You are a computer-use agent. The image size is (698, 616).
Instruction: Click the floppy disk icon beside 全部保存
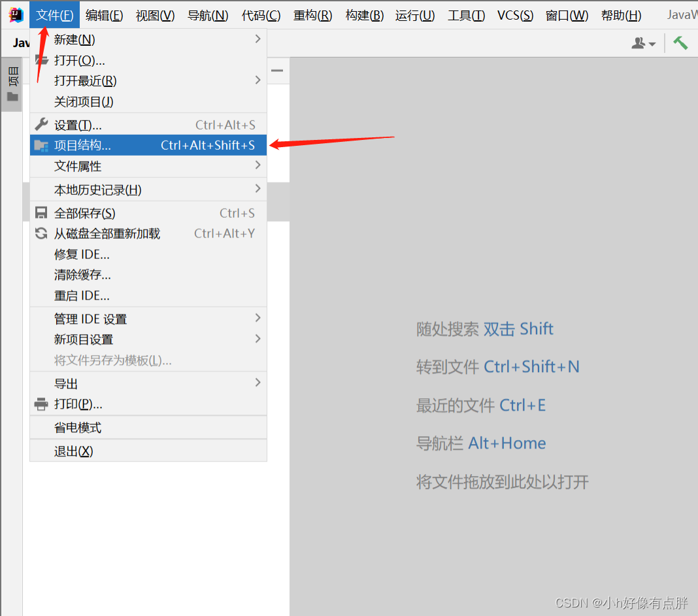tap(41, 213)
